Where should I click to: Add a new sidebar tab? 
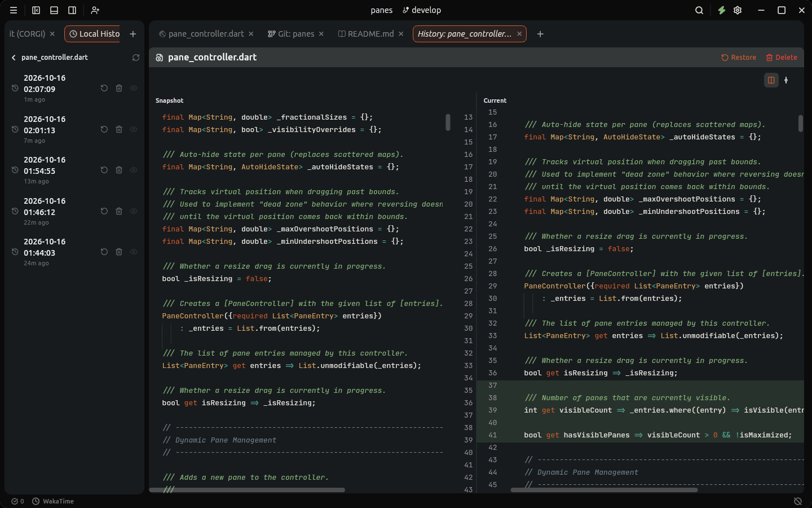click(x=133, y=34)
